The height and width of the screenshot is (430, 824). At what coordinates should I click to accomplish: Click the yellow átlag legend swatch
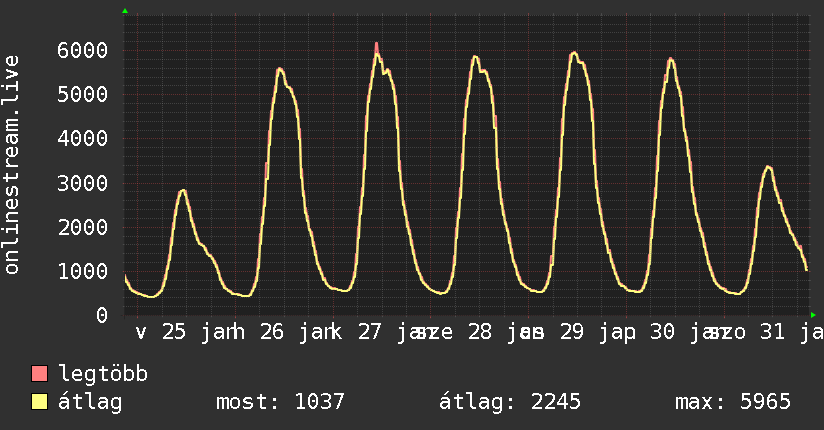point(39,401)
